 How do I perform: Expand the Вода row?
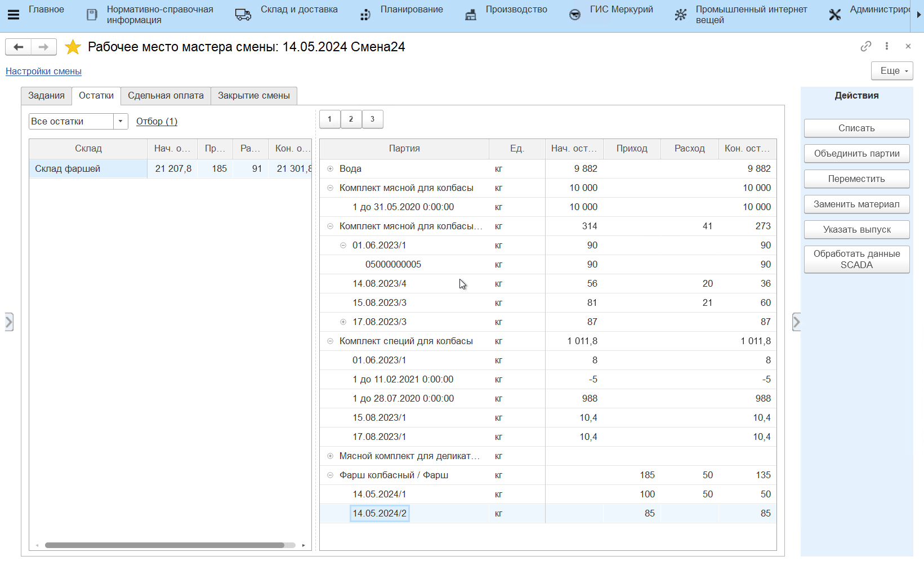click(331, 168)
